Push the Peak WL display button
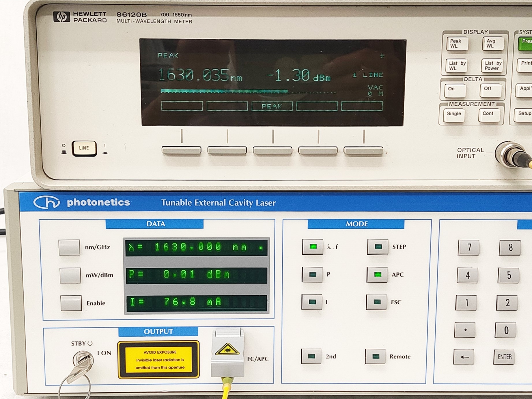This screenshot has width=532, height=399. [457, 44]
